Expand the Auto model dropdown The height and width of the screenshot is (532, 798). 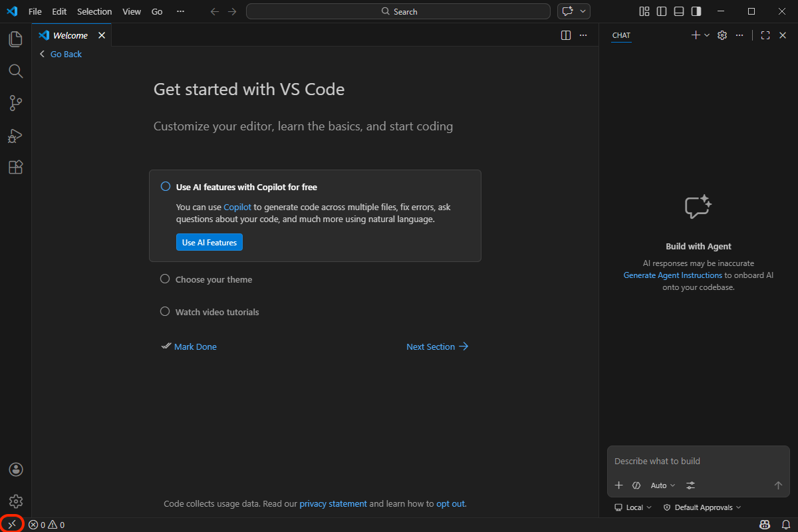point(662,485)
